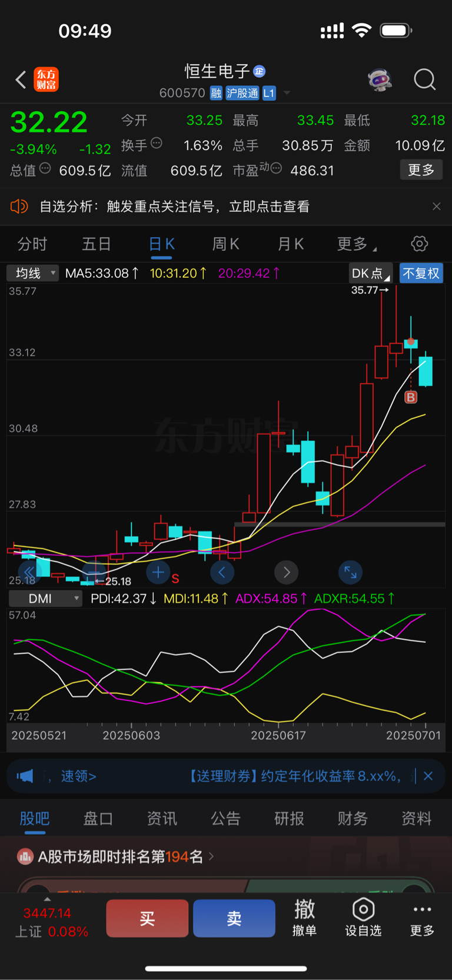Switch to 盘口 tab
Viewport: 452px width, 980px height.
pos(98,818)
